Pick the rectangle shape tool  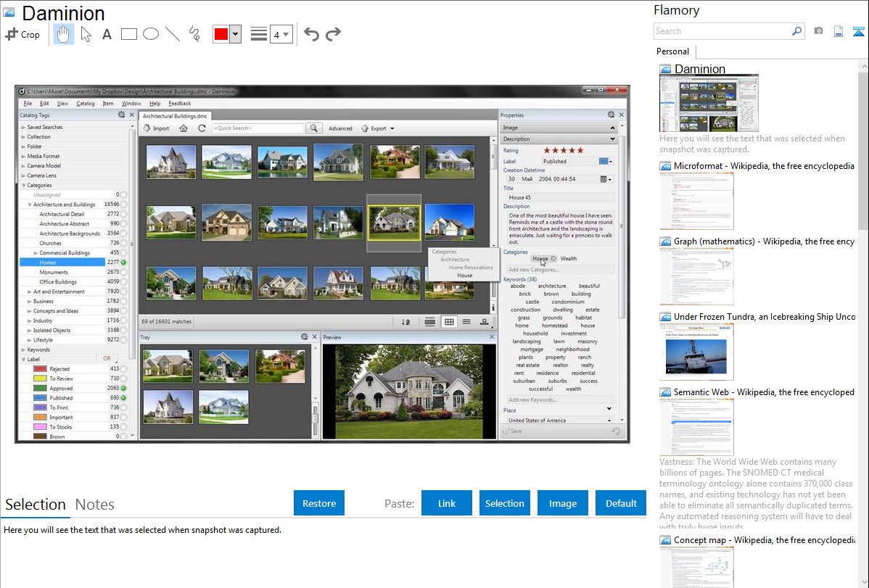click(129, 34)
